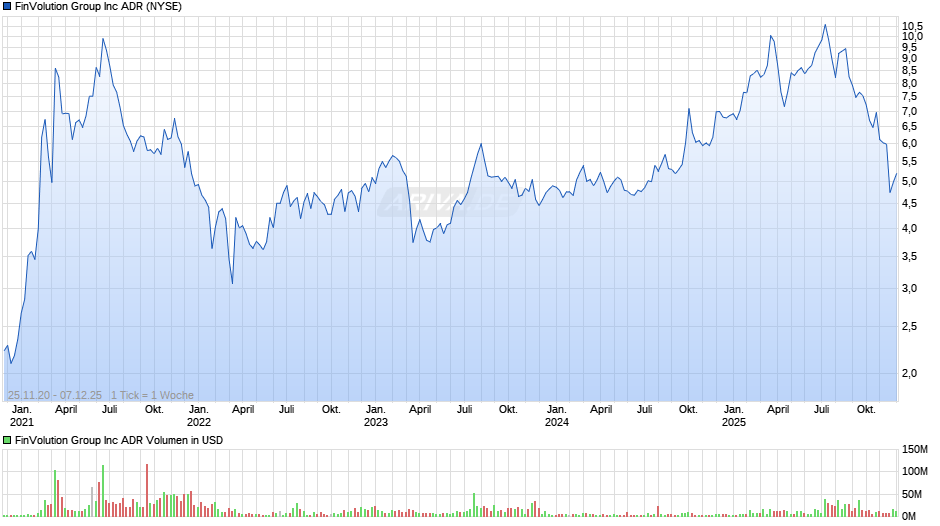Viewport: 940px width, 526px height.
Task: Click the '100M' volume axis label
Action: pyautogui.click(x=915, y=471)
